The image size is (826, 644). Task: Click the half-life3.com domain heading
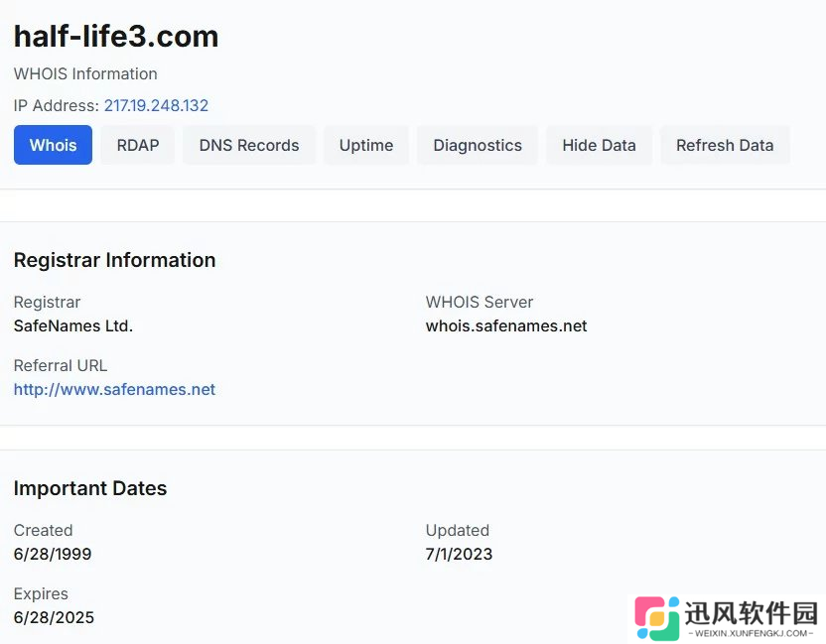116,37
